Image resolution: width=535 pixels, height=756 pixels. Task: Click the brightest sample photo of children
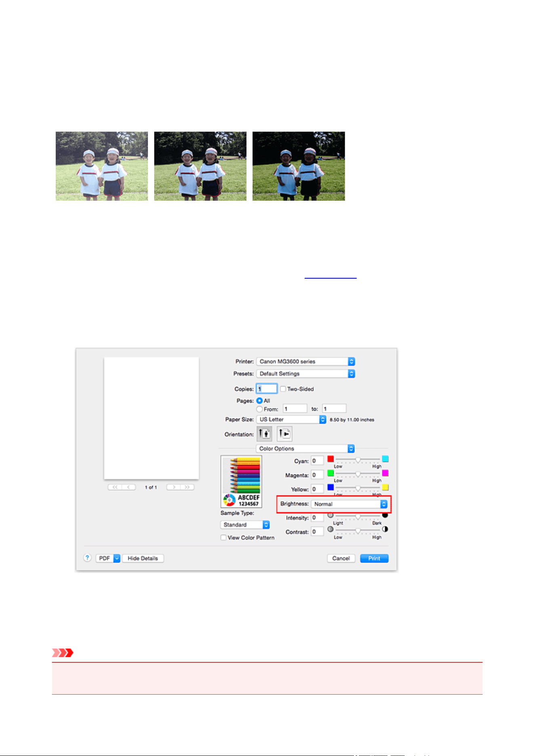[x=102, y=166]
